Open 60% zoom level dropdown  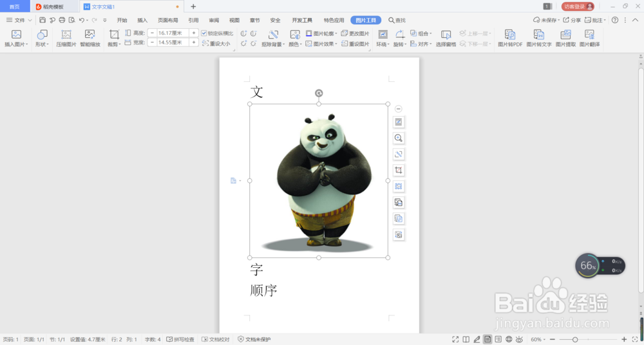tap(538, 339)
